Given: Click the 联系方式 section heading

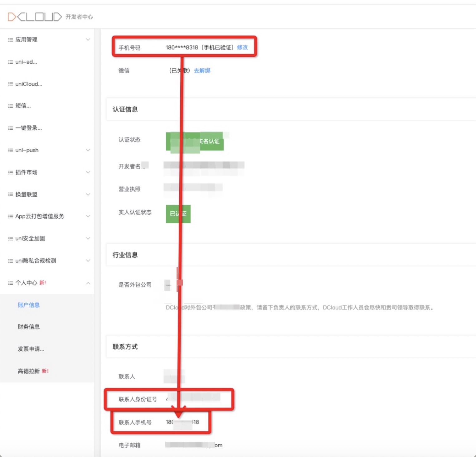Looking at the screenshot, I should (x=125, y=347).
